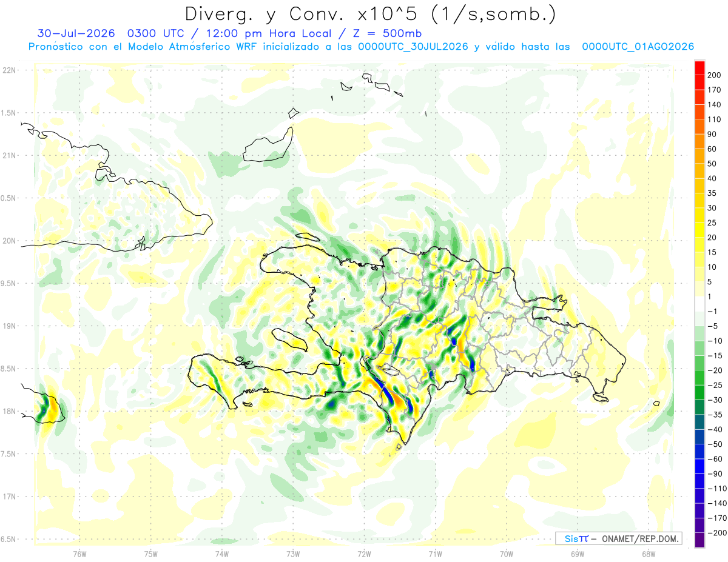Click the '-90' color scale label

[715, 473]
